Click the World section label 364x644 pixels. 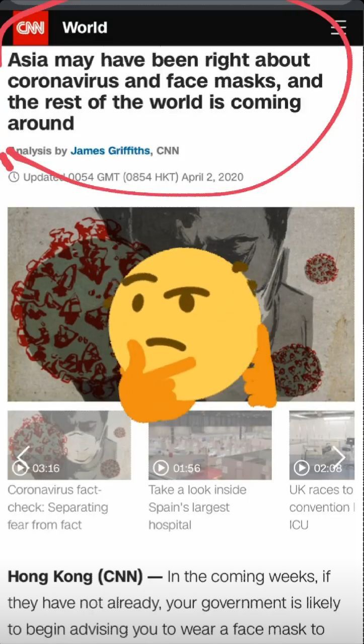[85, 27]
